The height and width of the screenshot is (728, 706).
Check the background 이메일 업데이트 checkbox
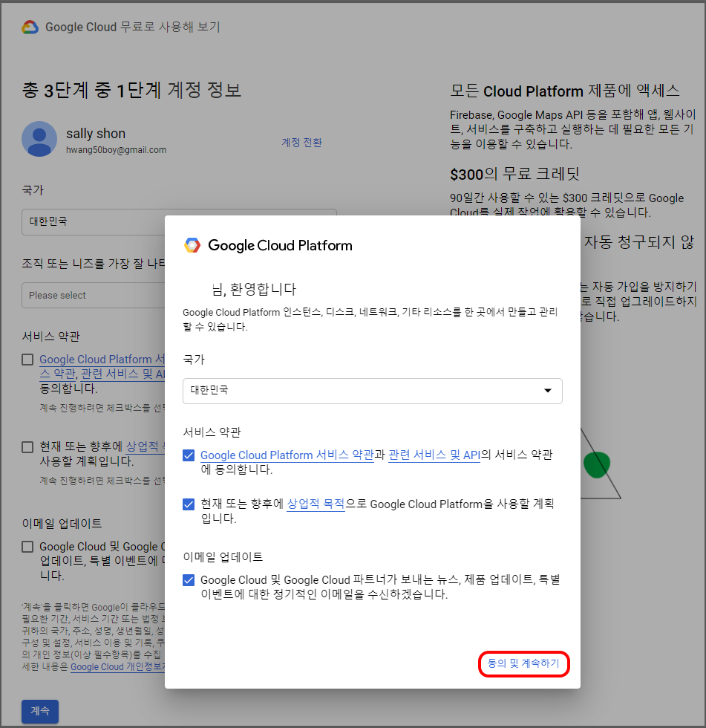pos(27,547)
